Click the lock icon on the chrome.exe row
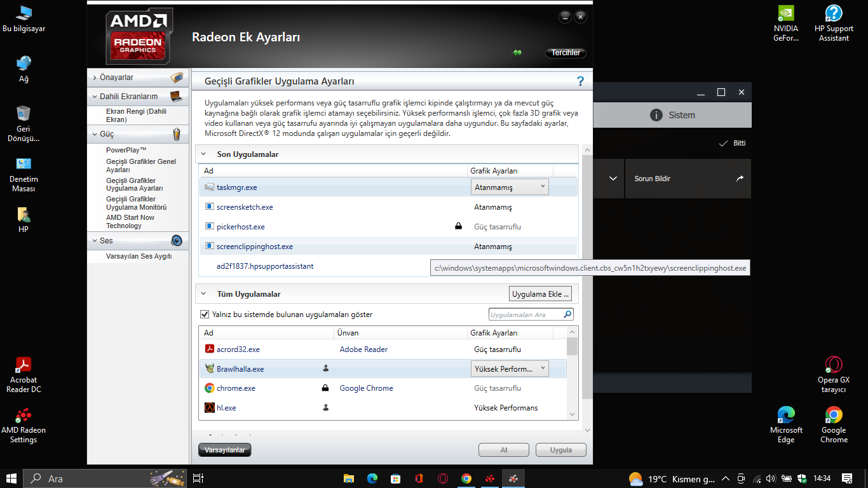868x488 pixels. click(x=325, y=388)
